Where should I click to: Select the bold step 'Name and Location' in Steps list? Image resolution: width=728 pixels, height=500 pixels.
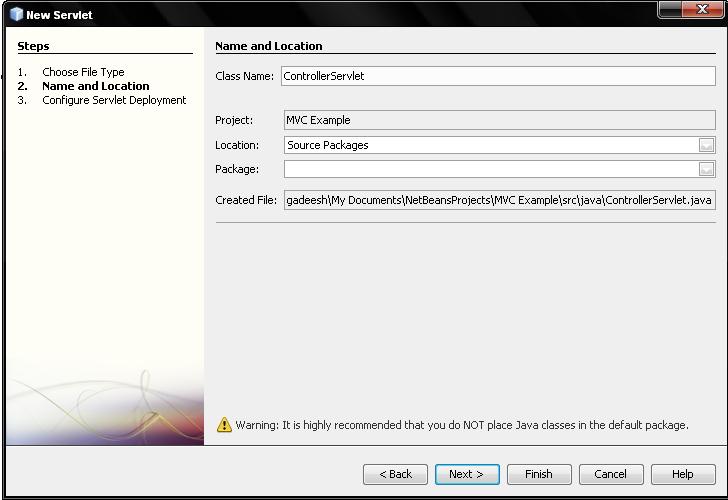coord(96,86)
